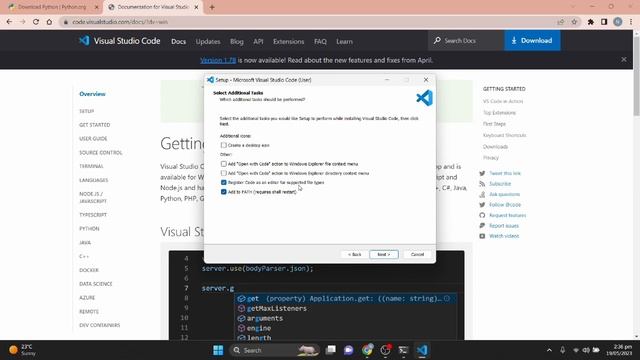The width and height of the screenshot is (640, 360).
Task: Open the Version 1.78 link
Action: (218, 60)
